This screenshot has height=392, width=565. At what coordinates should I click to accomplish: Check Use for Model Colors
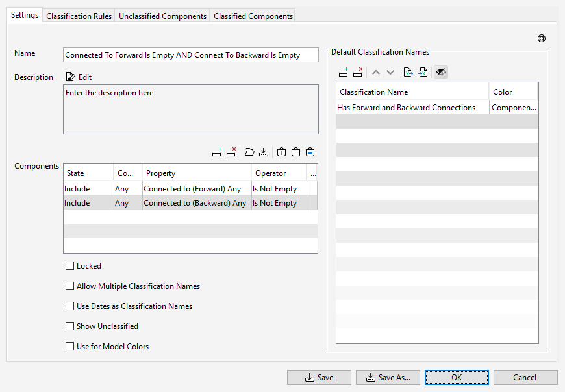coord(69,347)
